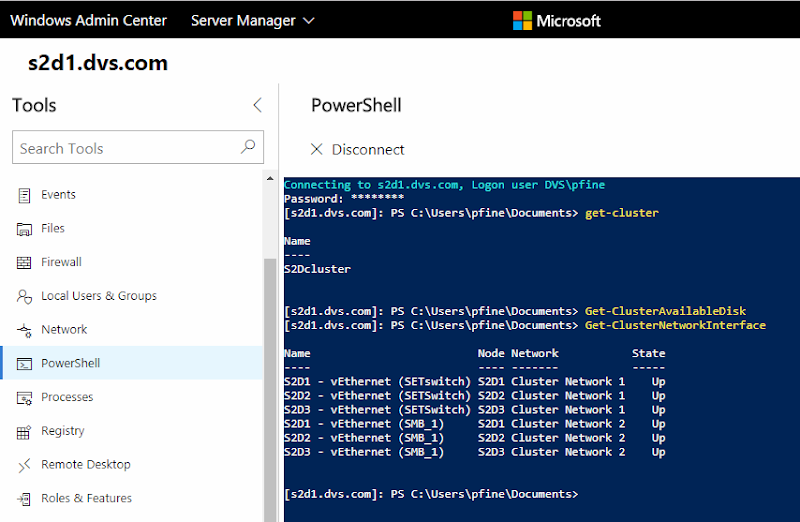Select Processes in the Tools list
Viewport: 800px width, 522px height.
pos(67,396)
